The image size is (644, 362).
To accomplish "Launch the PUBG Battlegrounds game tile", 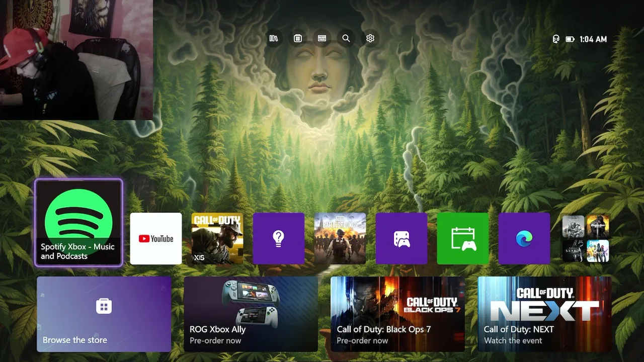I will click(340, 238).
